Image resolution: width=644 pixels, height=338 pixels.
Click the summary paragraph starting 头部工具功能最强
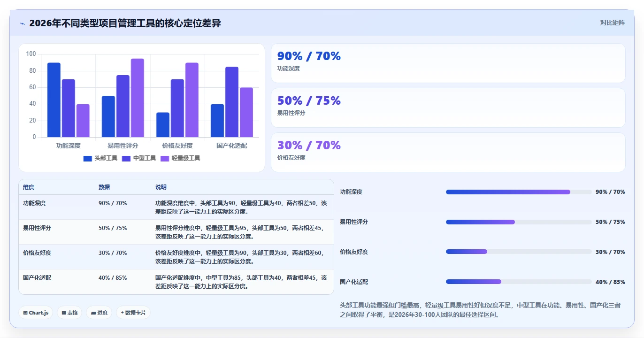(x=480, y=310)
